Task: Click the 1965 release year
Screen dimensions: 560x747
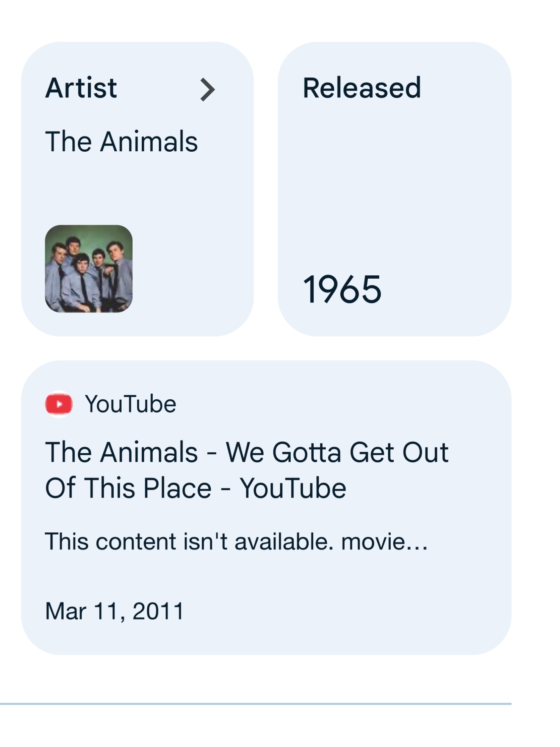Action: [342, 290]
